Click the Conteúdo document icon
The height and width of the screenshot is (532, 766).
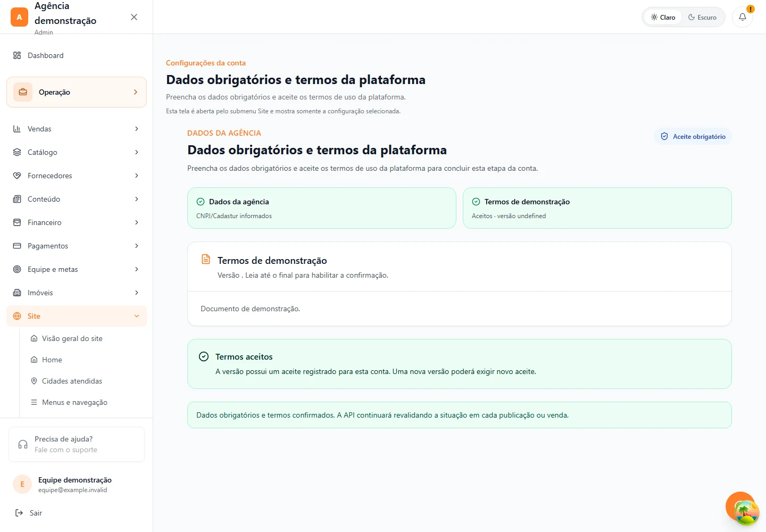(x=17, y=199)
